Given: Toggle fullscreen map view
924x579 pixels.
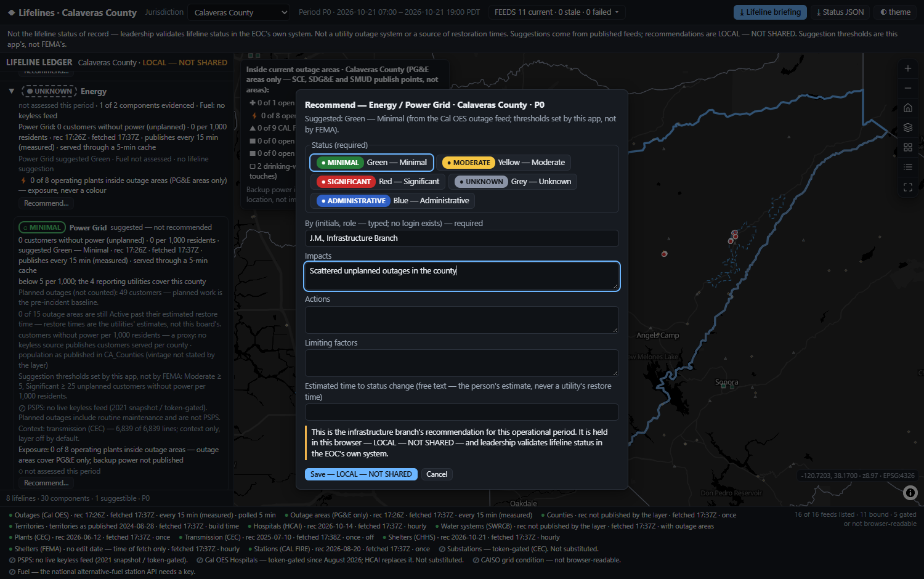Looking at the screenshot, I should pyautogui.click(x=908, y=187).
